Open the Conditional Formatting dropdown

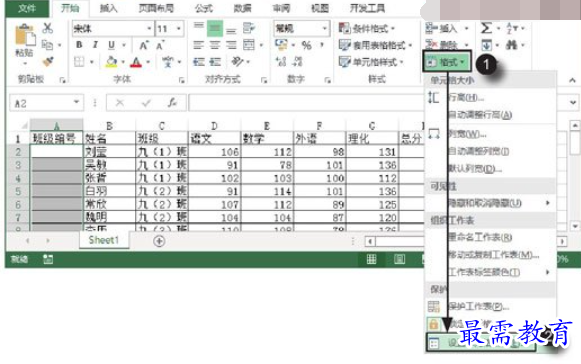click(366, 28)
